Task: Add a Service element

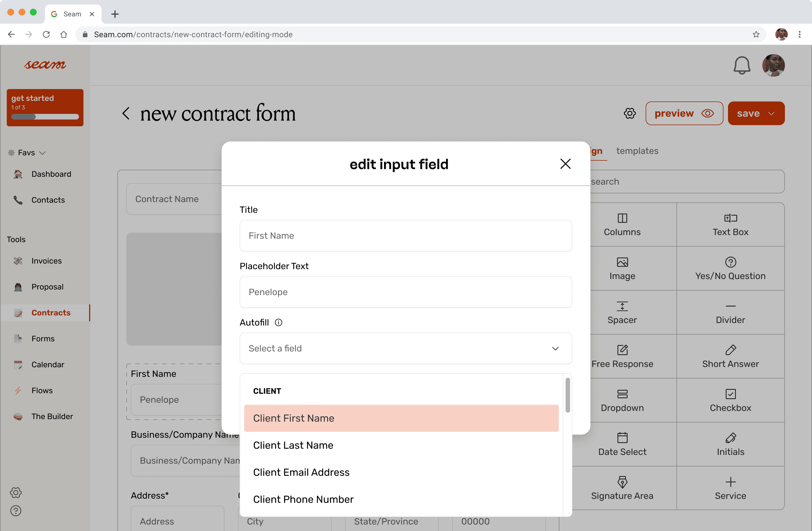Action: [x=731, y=489]
